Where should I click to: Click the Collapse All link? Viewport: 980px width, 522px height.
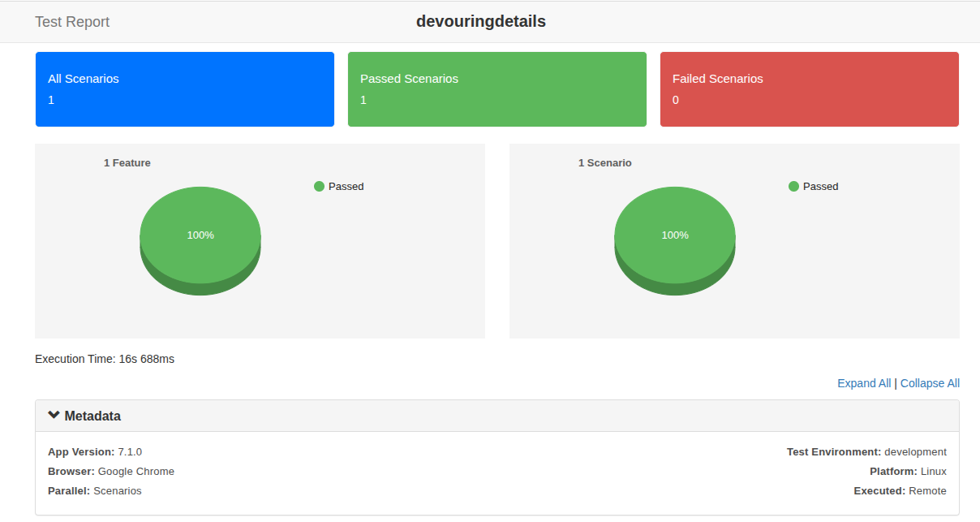[x=930, y=383]
